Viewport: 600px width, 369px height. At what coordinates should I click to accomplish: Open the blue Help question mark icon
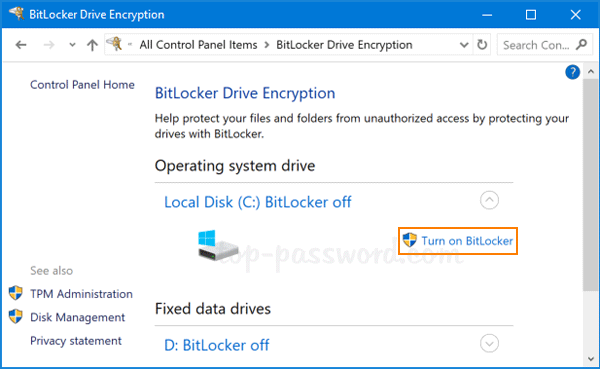pyautogui.click(x=572, y=72)
